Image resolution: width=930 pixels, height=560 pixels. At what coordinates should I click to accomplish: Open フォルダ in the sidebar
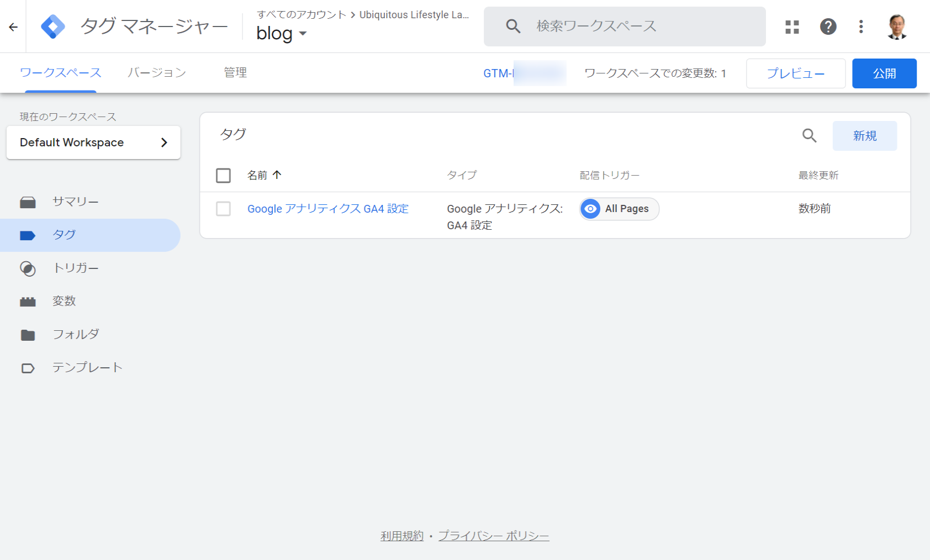click(x=91, y=335)
